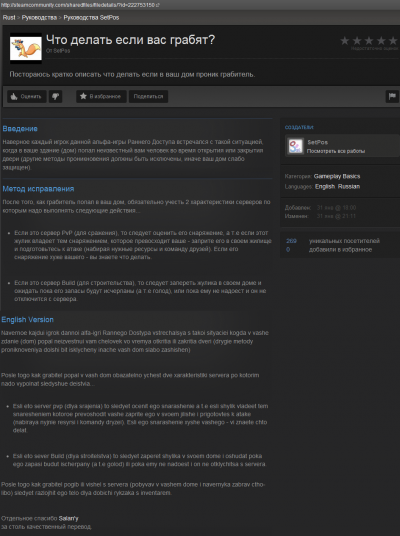Click the Gameplay Basics category link

337,176
